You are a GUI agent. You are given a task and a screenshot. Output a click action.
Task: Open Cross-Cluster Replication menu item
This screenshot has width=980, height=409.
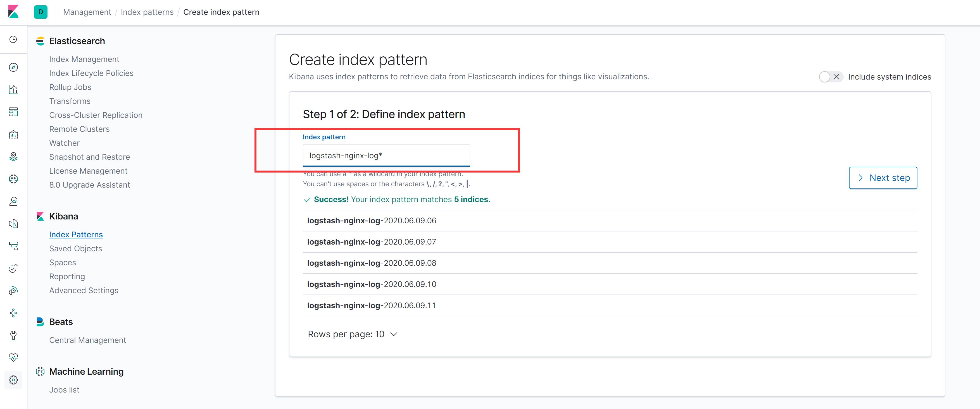96,115
